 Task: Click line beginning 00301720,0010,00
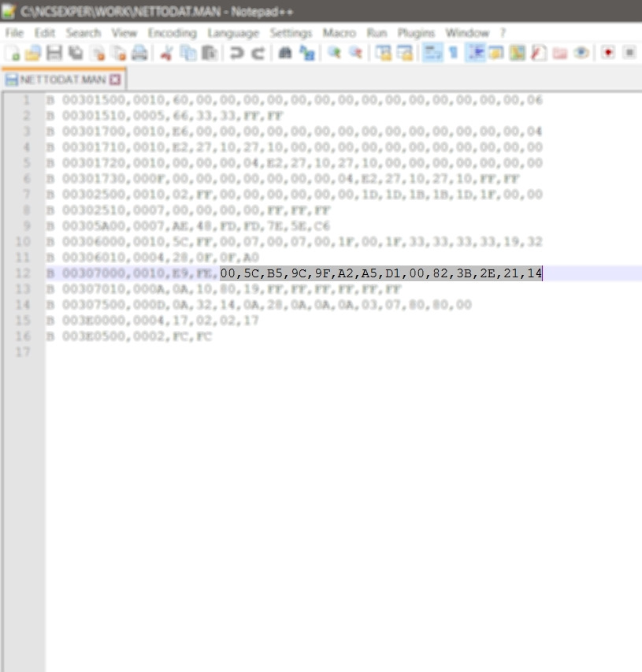(x=295, y=163)
